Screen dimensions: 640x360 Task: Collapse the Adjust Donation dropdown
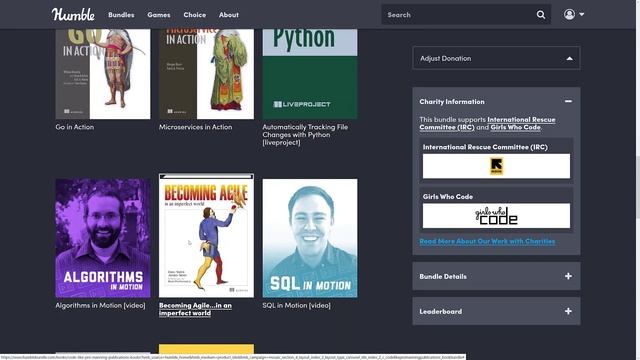496,58
